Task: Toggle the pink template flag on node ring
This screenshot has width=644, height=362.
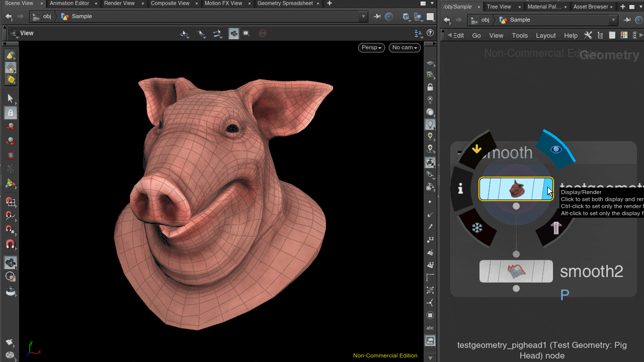Action: 555,228
